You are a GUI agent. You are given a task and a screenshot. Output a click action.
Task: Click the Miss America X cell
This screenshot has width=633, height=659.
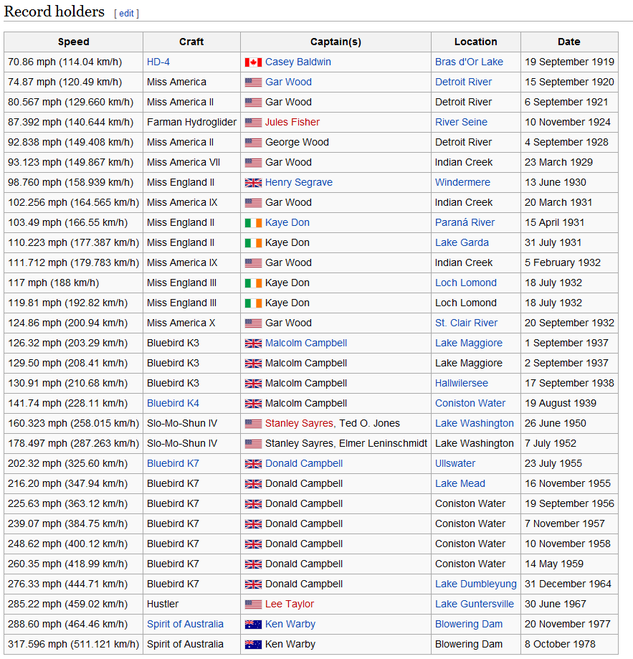[192, 323]
